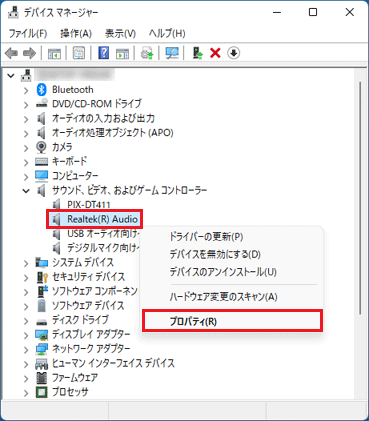
Task: Click the properties sheet toolbar icon
Action: 79,53
